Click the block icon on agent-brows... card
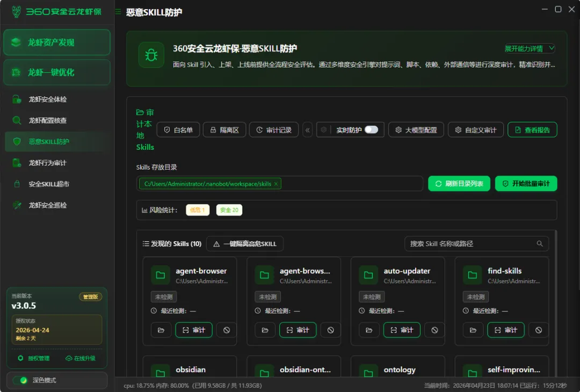Image resolution: width=580 pixels, height=392 pixels. click(330, 330)
